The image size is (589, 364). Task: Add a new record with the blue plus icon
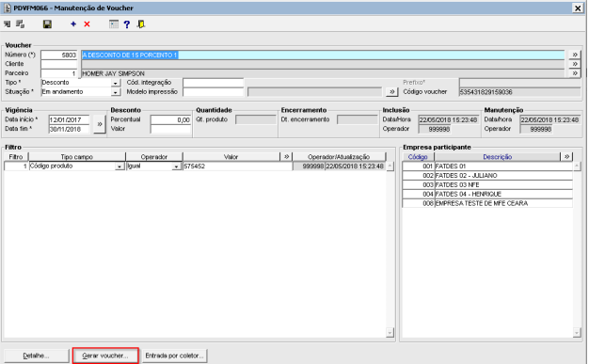(x=73, y=24)
